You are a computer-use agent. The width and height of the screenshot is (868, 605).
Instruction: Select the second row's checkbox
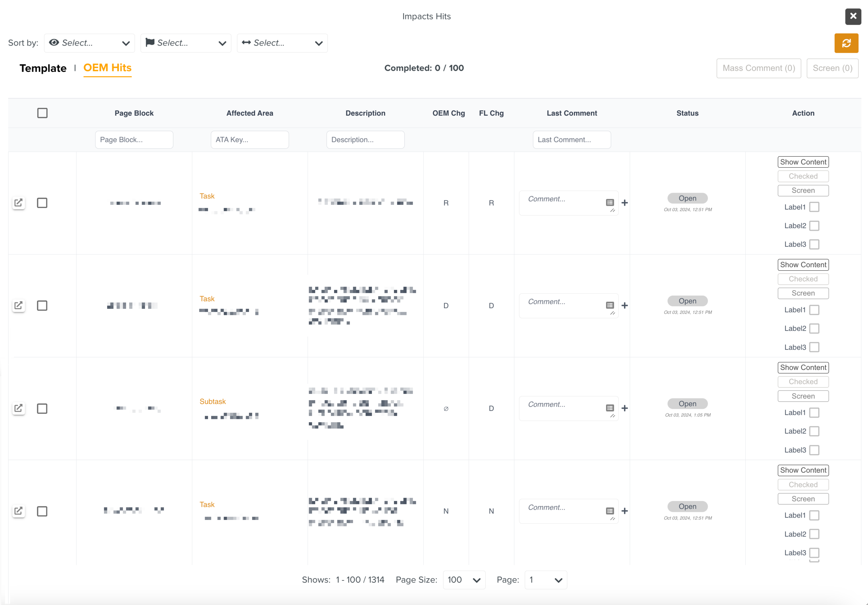[x=42, y=306]
